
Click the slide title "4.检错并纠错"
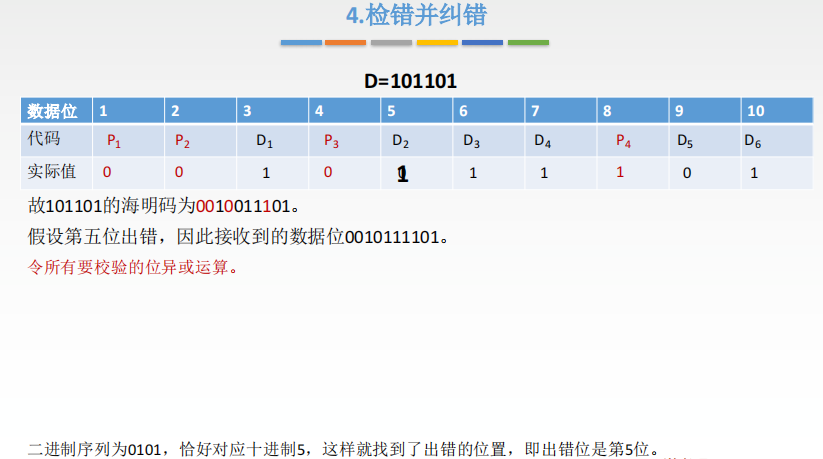point(416,15)
